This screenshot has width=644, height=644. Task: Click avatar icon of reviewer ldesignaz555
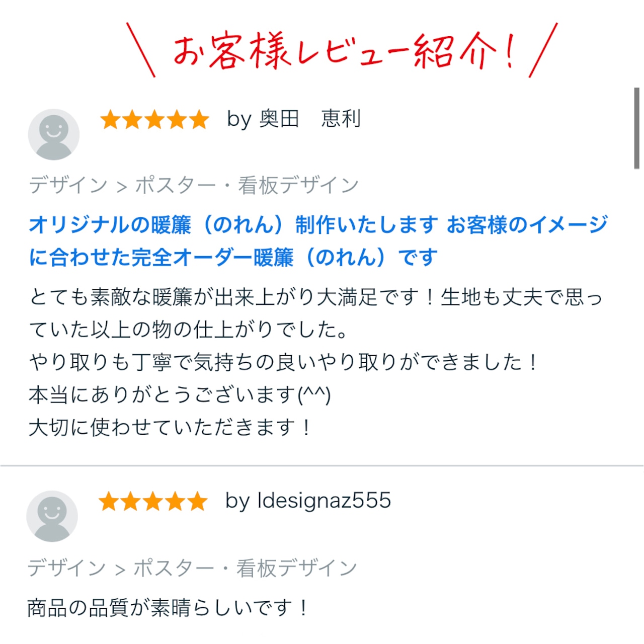52,516
